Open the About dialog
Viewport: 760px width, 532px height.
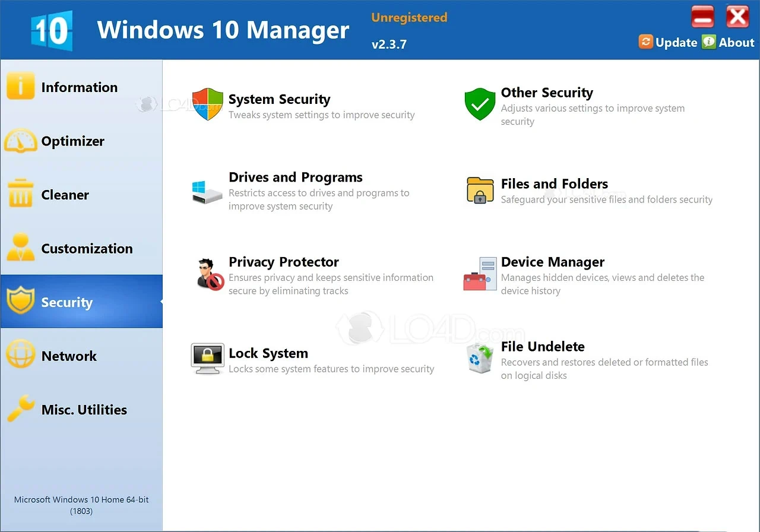point(729,42)
